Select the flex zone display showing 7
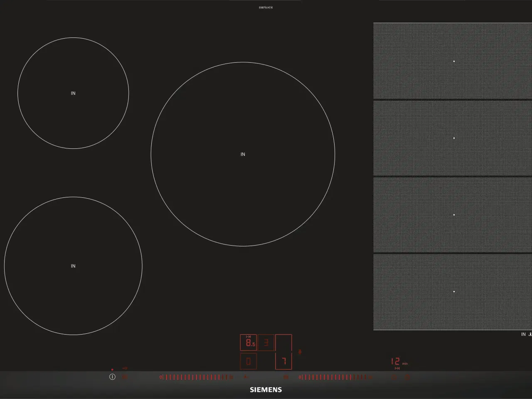 (x=283, y=352)
